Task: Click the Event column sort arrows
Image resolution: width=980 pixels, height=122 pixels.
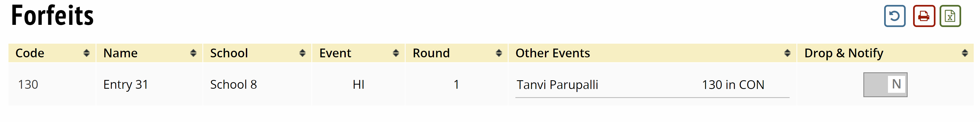Action: (396, 53)
